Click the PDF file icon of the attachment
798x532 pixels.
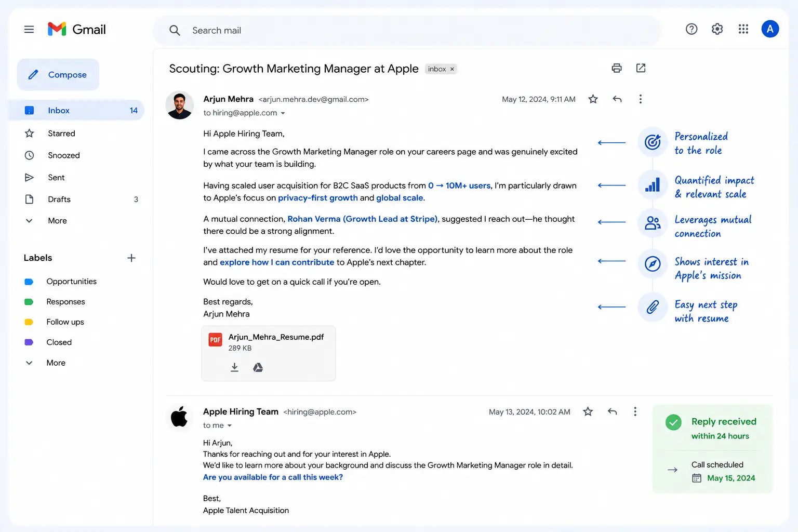tap(215, 340)
